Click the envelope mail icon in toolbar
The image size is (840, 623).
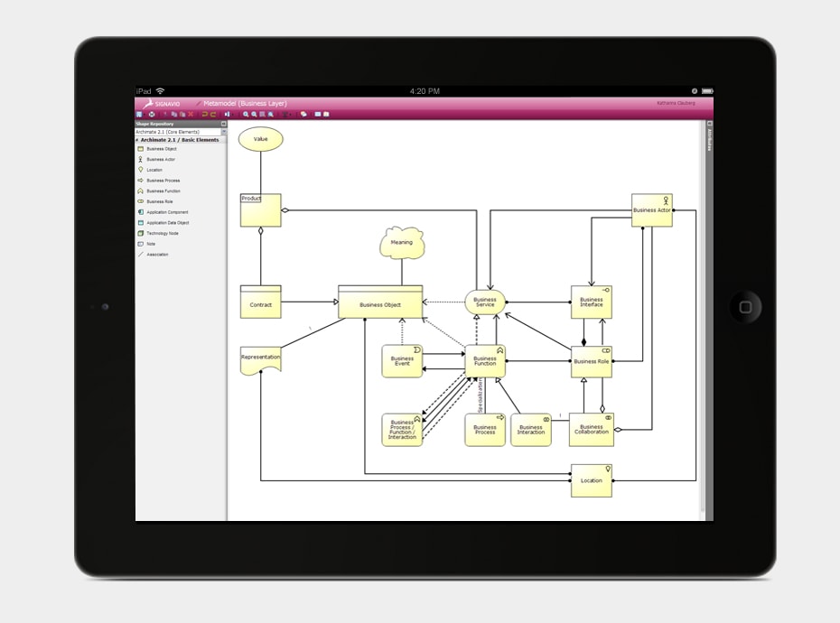coord(318,115)
